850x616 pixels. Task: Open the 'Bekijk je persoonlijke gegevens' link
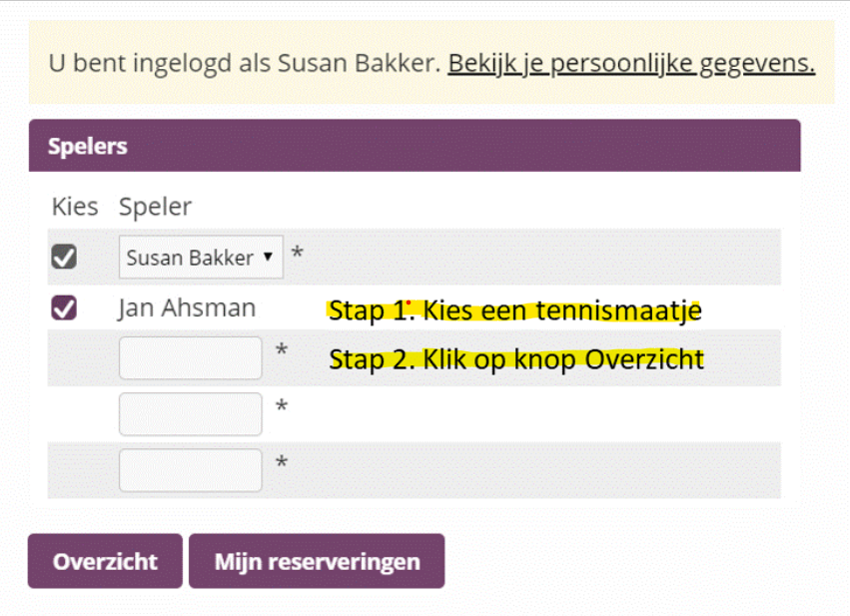[x=631, y=64]
